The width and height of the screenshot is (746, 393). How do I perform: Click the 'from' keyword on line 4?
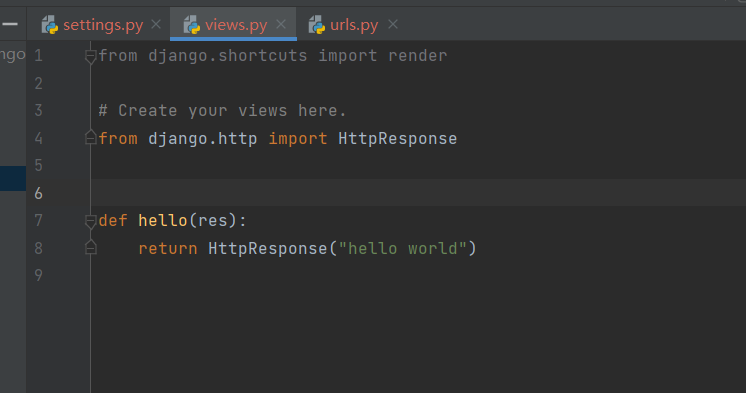point(118,138)
